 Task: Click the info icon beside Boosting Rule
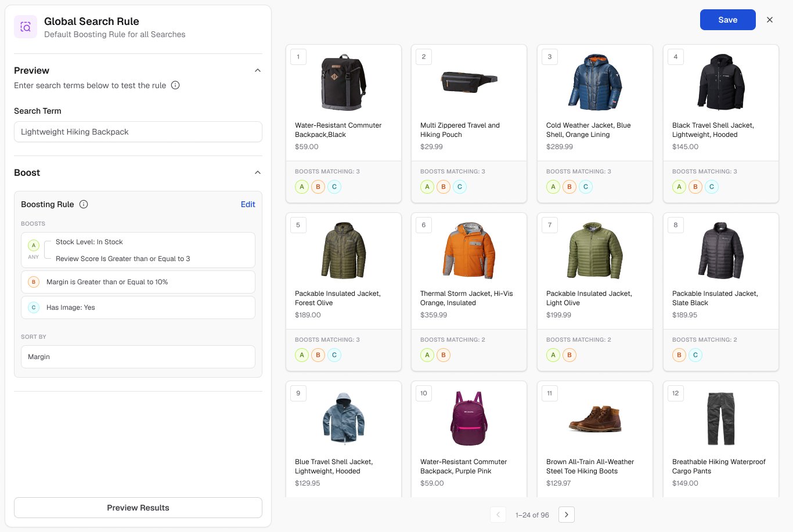pos(84,204)
